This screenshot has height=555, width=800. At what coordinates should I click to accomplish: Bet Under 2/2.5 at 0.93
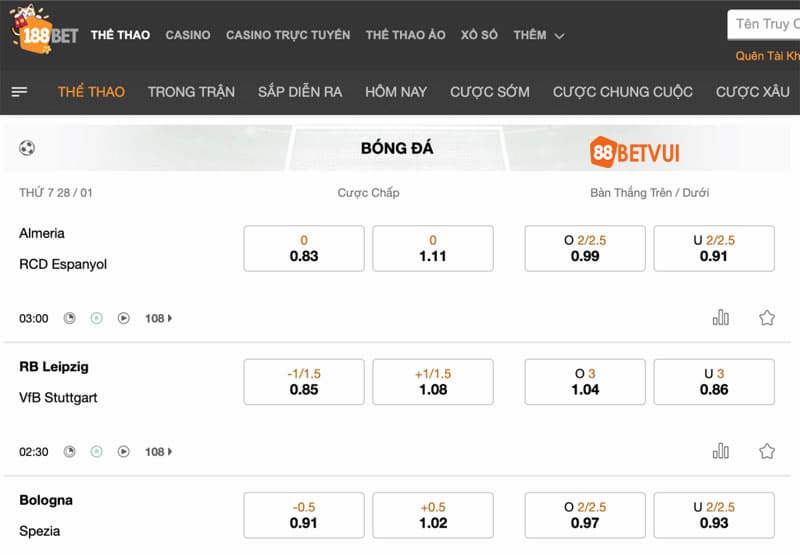[x=714, y=515]
